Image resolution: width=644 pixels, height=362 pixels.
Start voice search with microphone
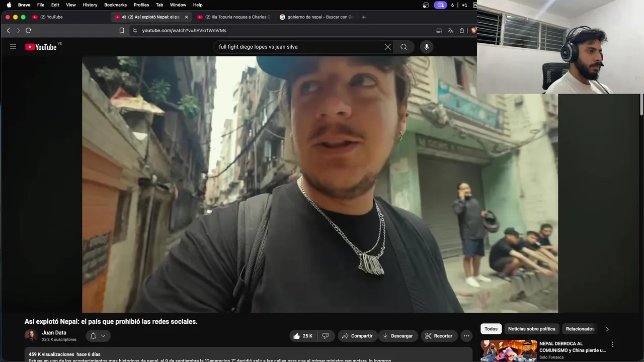(427, 47)
